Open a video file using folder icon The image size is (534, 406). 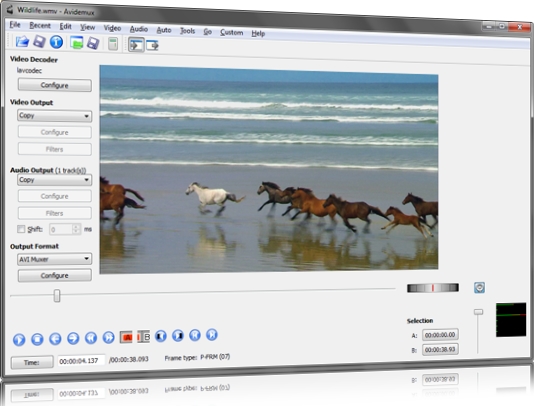pos(22,42)
